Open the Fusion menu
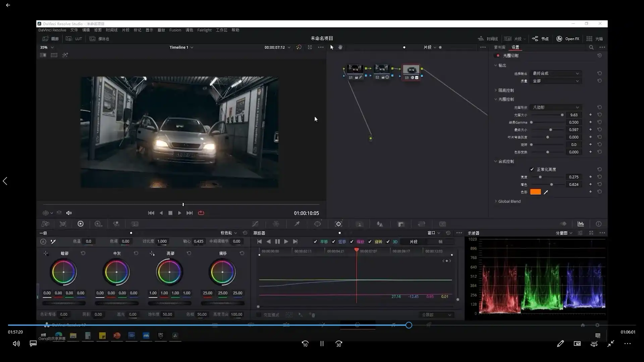644x362 pixels. click(x=175, y=30)
